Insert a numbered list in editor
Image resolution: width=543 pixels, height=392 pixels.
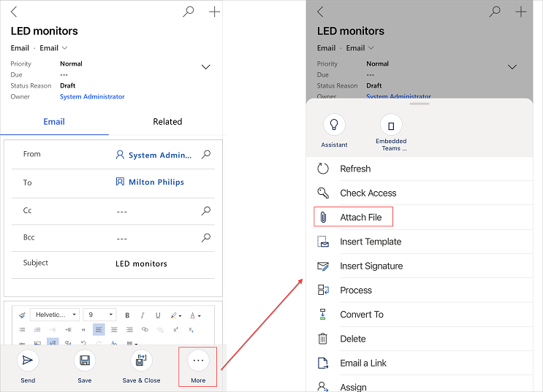click(x=37, y=330)
